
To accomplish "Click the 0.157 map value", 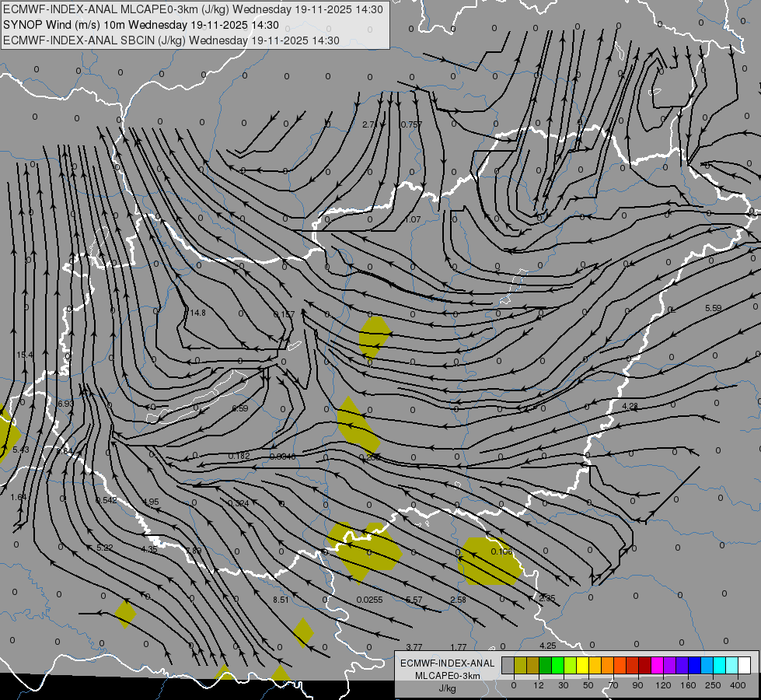I will coord(284,314).
